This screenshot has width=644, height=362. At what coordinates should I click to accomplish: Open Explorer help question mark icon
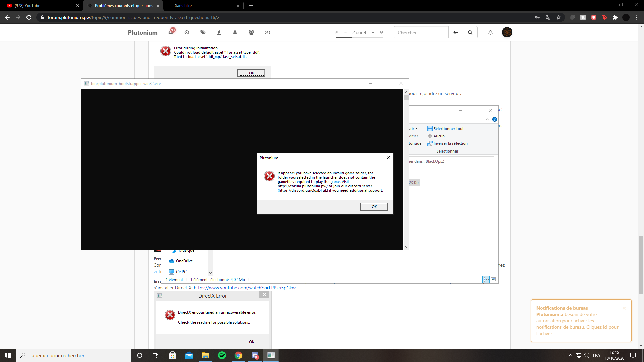pos(495,119)
